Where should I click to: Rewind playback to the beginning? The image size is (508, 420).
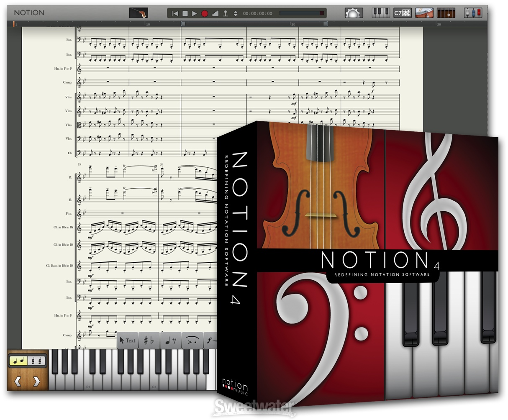175,13
